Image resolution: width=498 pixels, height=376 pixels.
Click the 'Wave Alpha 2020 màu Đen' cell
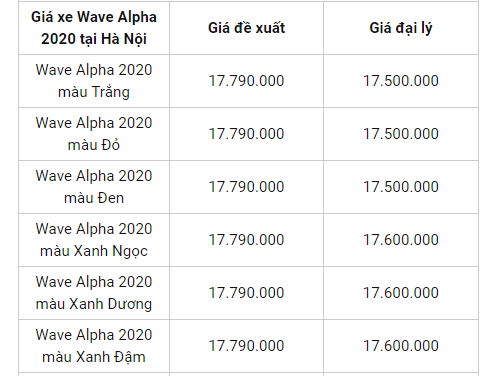point(94,187)
